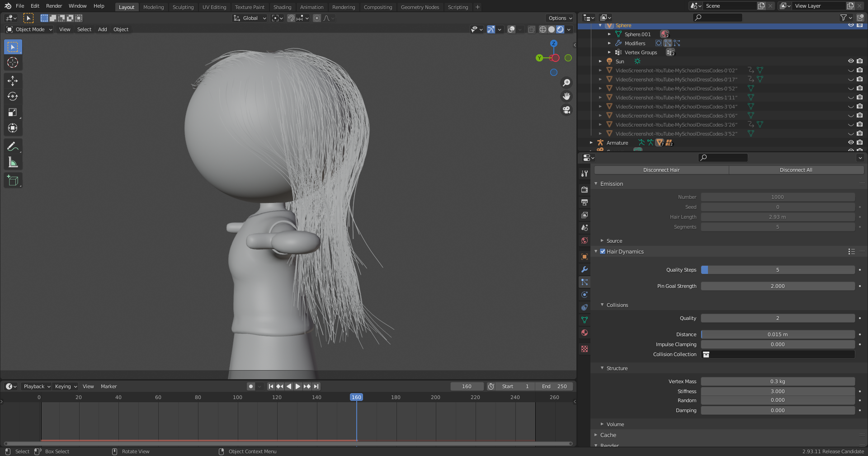Image resolution: width=868 pixels, height=456 pixels.
Task: Adjust the Quality Steps slider
Action: click(778, 270)
